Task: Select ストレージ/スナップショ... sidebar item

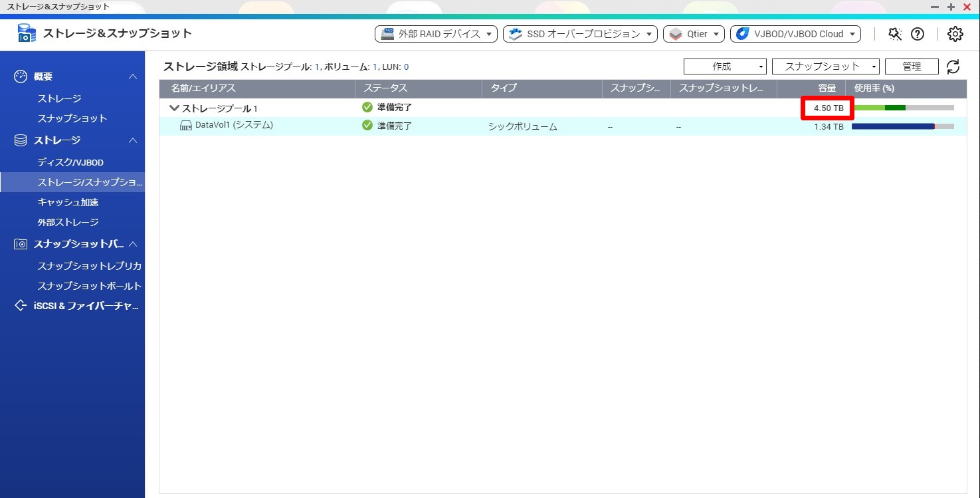Action: 72,182
